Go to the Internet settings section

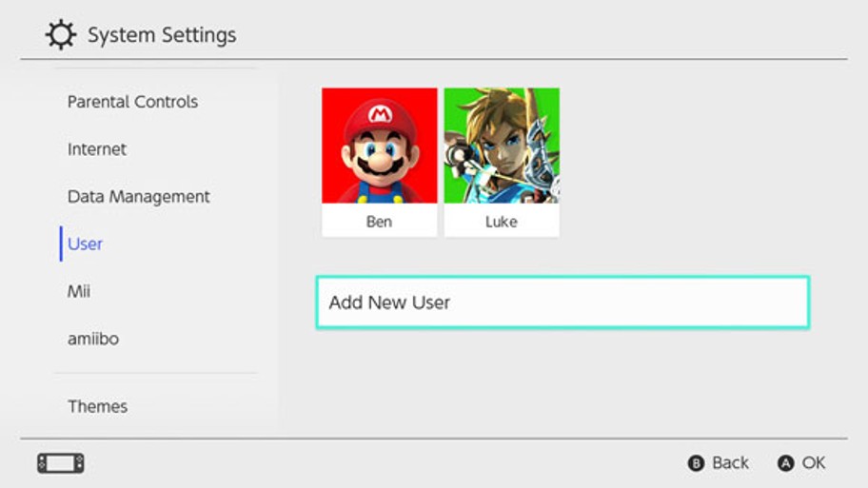tap(97, 149)
